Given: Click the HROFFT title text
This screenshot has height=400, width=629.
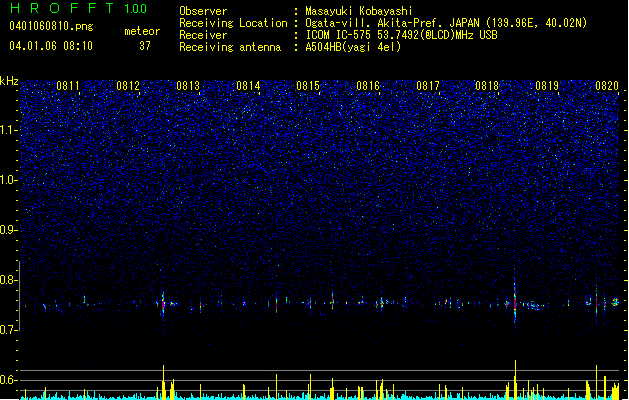Looking at the screenshot, I should tap(62, 8).
